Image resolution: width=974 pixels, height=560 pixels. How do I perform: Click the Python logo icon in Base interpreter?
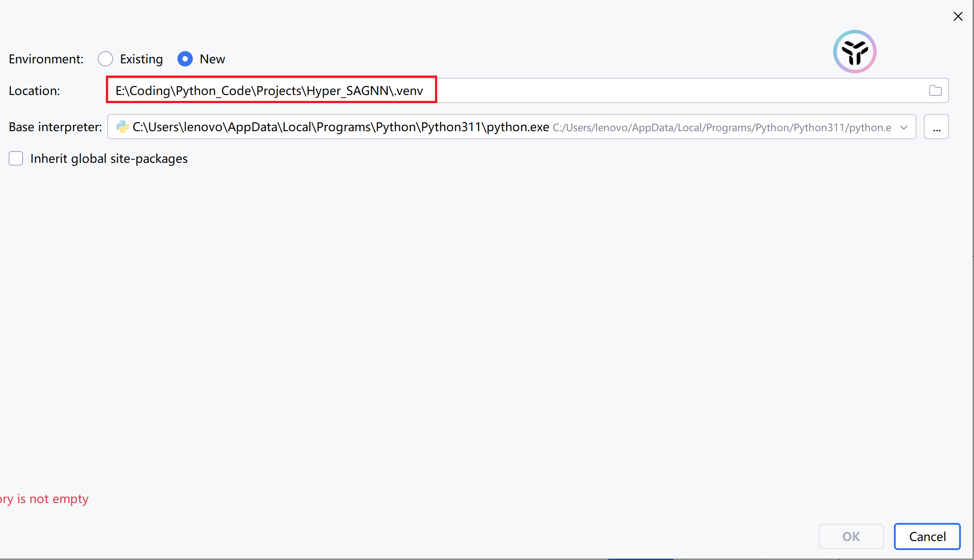point(122,127)
